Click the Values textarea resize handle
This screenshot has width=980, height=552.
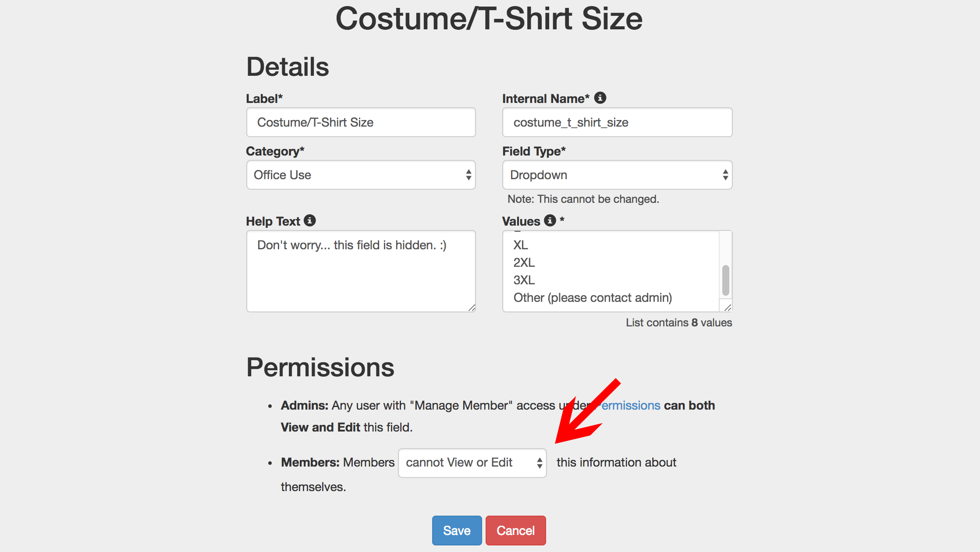point(728,308)
